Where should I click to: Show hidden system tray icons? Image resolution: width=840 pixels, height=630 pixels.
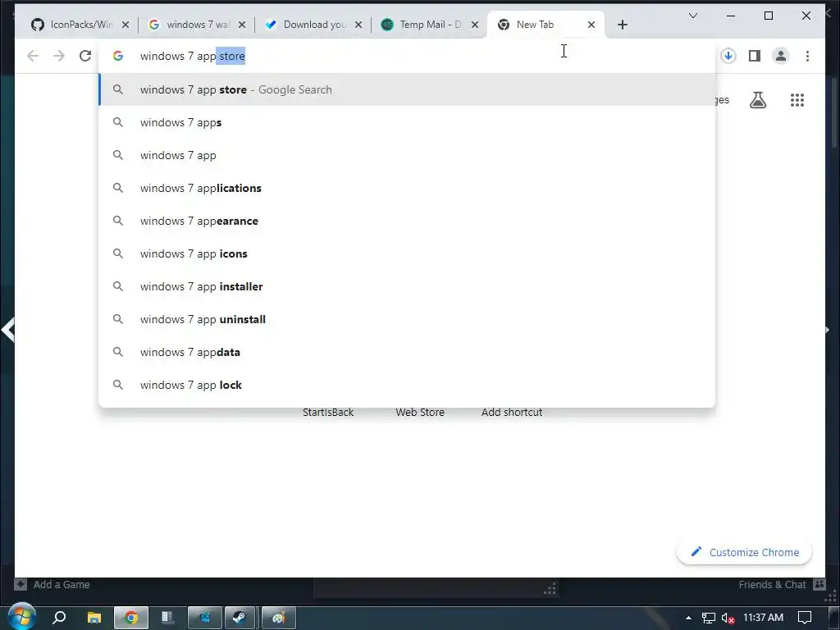(x=688, y=618)
